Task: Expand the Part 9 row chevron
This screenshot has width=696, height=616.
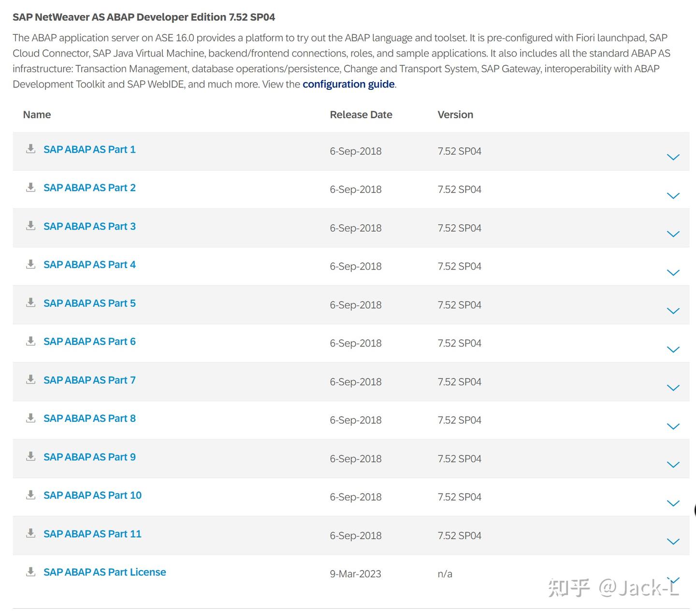Action: 673,465
